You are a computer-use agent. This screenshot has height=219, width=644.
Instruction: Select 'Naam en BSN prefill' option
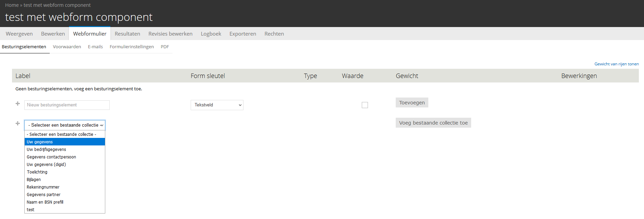(45, 202)
